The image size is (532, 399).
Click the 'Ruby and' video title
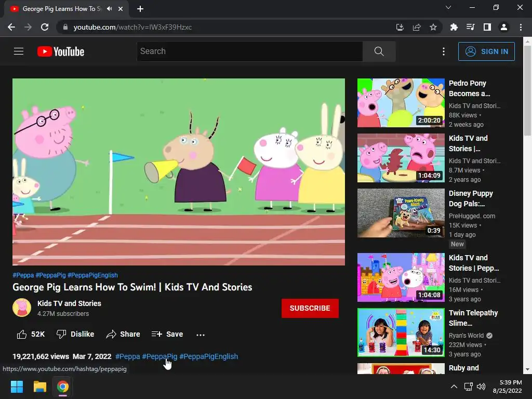click(x=463, y=368)
